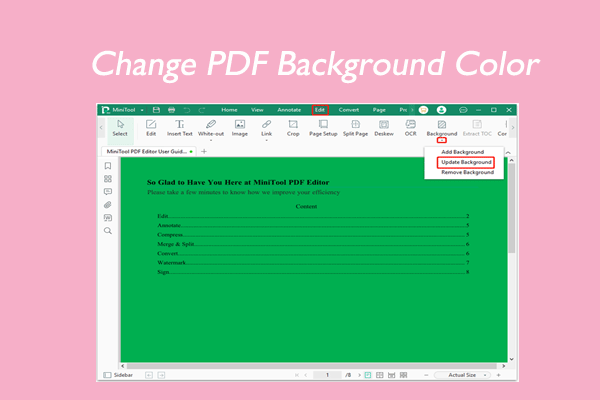Open the bookmark panel in sidebar
600x400 pixels.
tap(108, 166)
